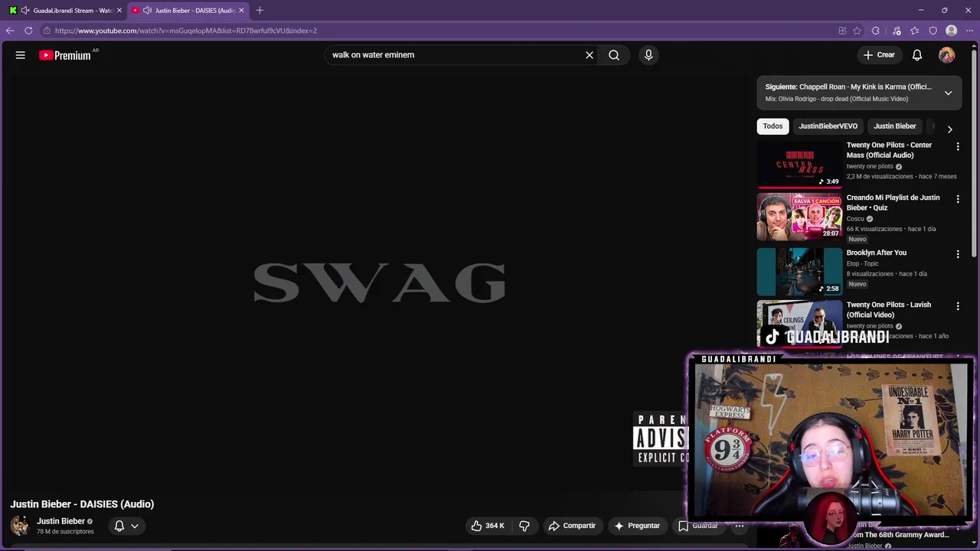Go back in browser history
Image resolution: width=980 pixels, height=551 pixels.
click(x=10, y=31)
